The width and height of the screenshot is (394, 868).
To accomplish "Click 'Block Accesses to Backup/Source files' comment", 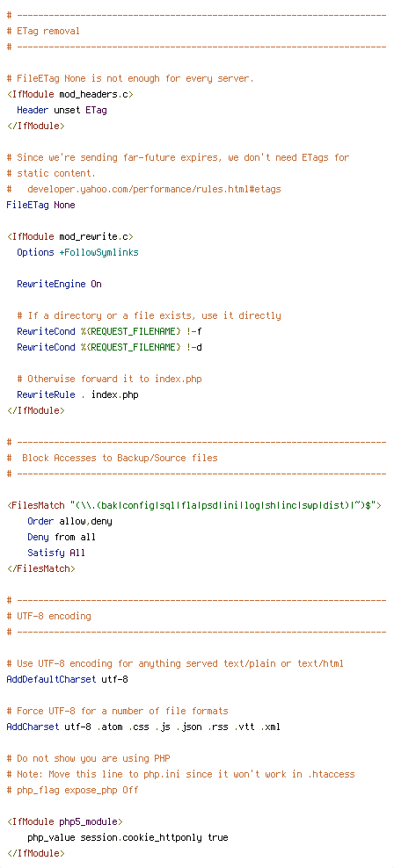I will pyautogui.click(x=120, y=458).
